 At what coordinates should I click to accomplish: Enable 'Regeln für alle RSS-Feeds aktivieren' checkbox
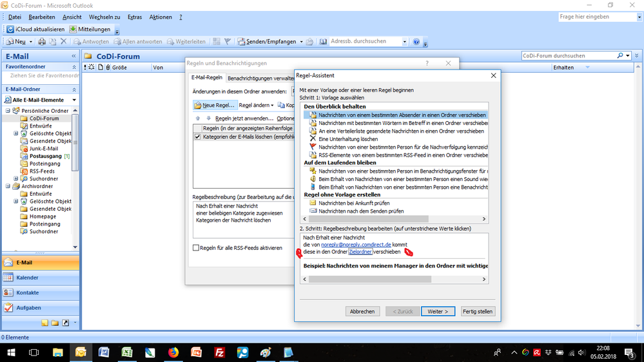196,248
